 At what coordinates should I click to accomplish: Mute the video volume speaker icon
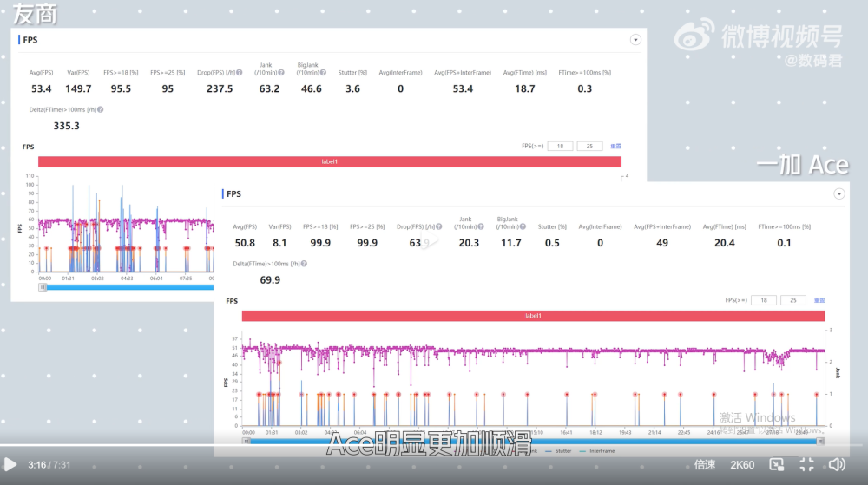[837, 465]
